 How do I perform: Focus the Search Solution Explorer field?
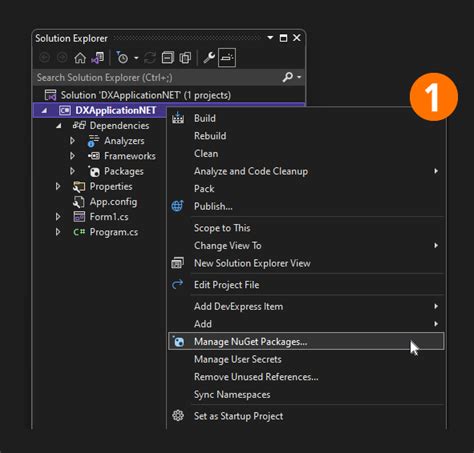pos(157,77)
